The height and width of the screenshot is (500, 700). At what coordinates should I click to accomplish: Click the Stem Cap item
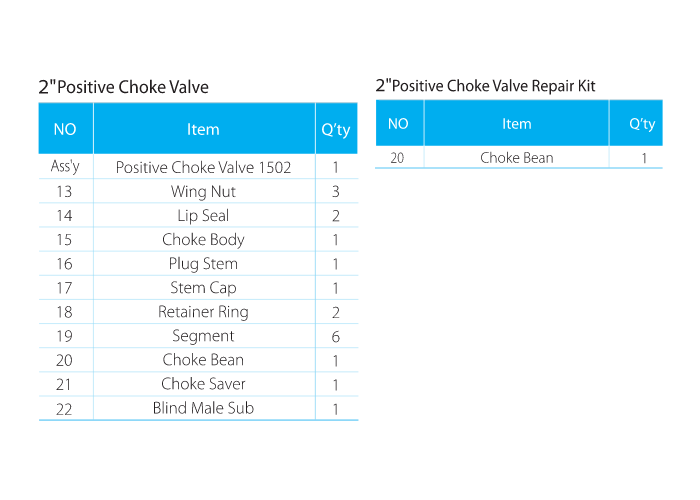coord(203,287)
